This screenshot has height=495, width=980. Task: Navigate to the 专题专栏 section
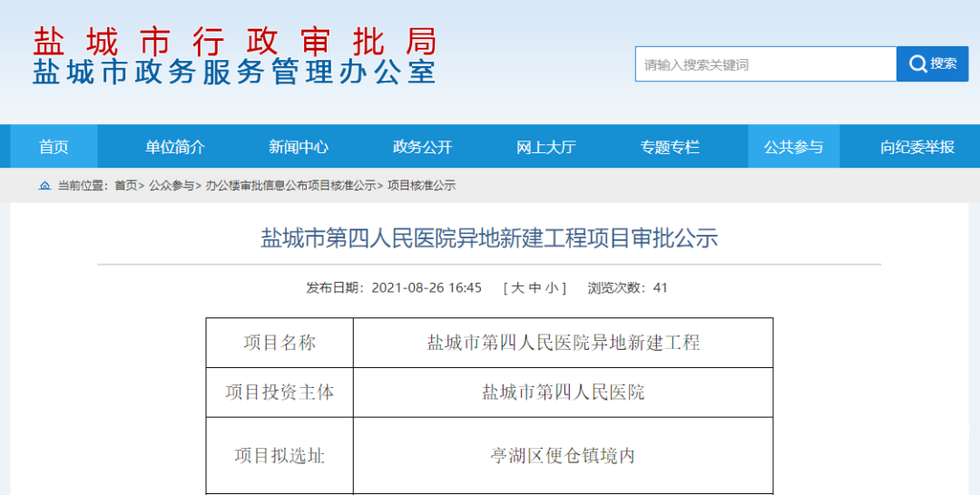[670, 147]
